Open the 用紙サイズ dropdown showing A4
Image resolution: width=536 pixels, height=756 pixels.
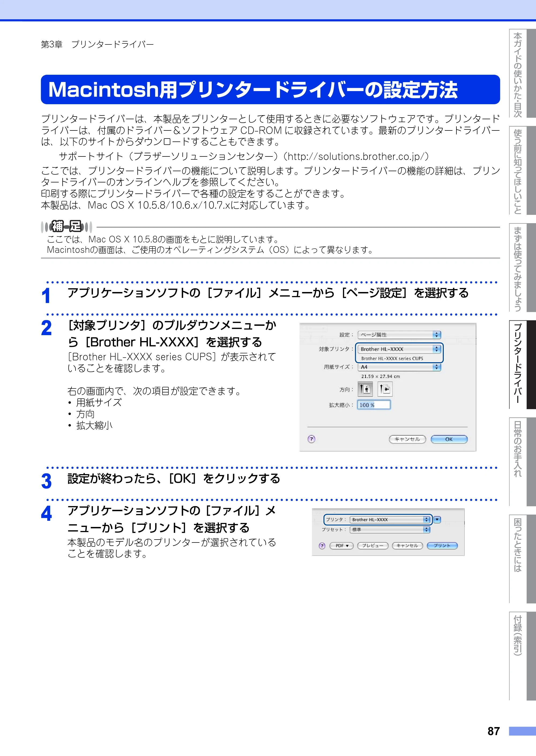click(399, 367)
